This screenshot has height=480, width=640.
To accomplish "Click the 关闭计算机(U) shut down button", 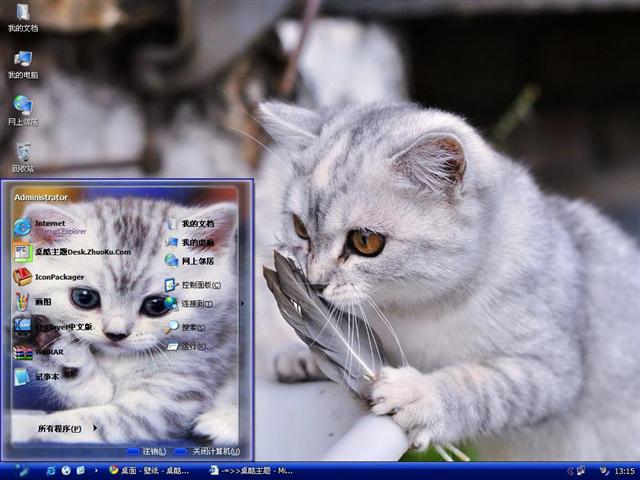I will point(207,451).
